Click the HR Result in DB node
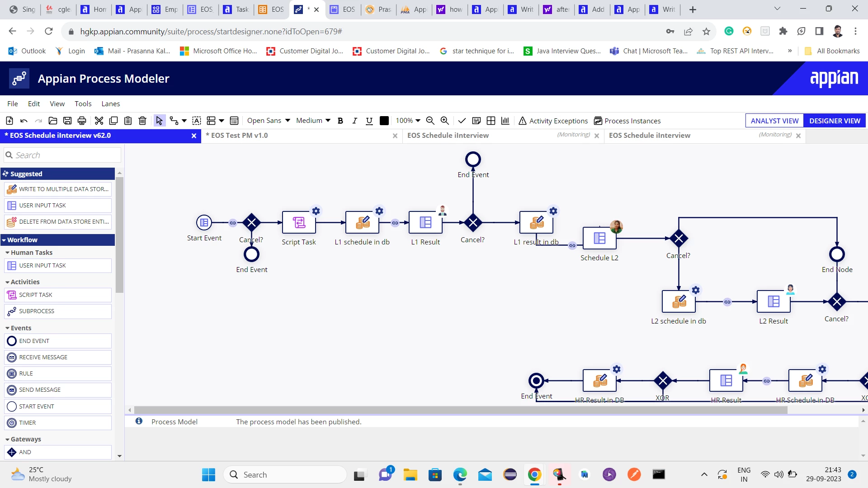Screen dimensions: 868x488 pos(599,380)
